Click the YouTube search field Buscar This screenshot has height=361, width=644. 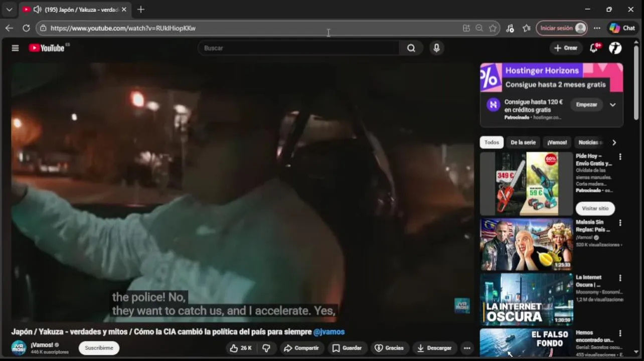299,48
